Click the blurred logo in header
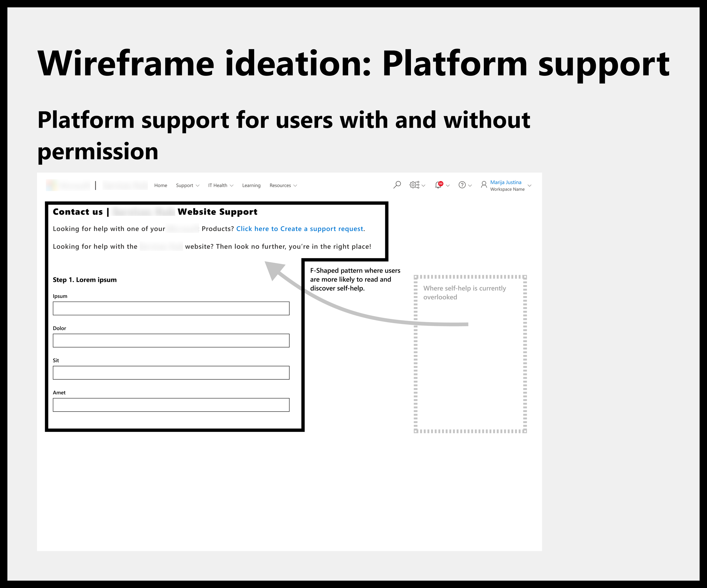The image size is (707, 588). point(68,185)
